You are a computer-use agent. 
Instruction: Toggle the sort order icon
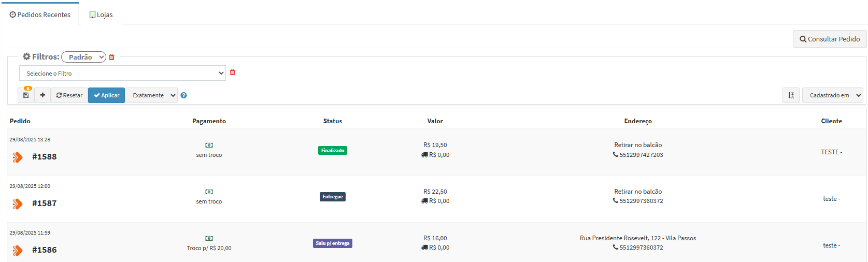pos(791,95)
